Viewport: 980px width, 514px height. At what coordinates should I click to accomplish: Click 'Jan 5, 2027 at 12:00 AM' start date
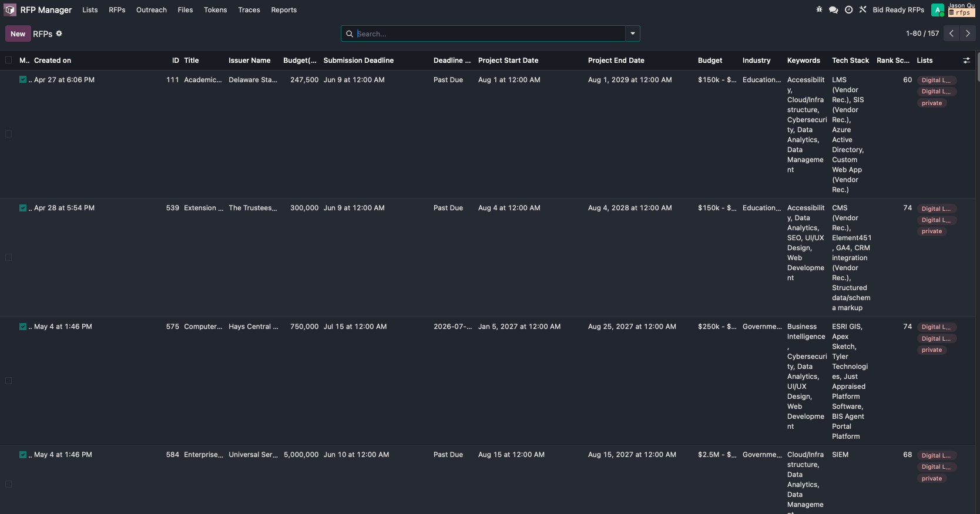point(519,327)
